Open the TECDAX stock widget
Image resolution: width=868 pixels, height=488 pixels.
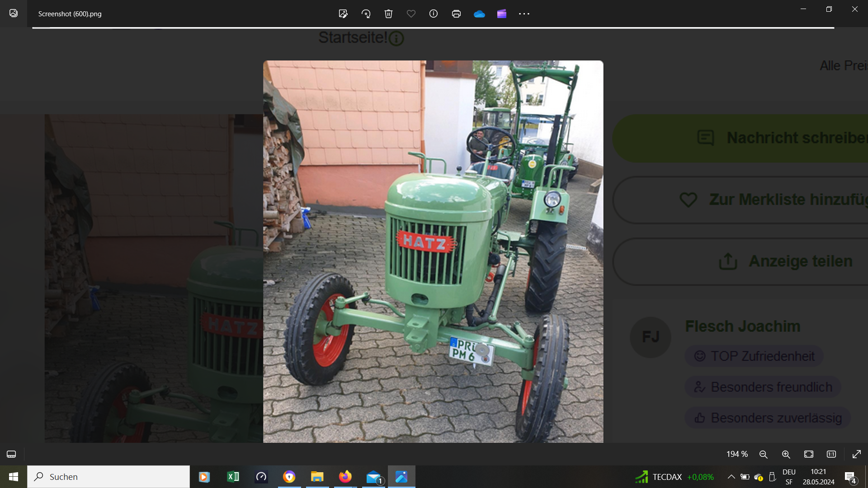(674, 477)
